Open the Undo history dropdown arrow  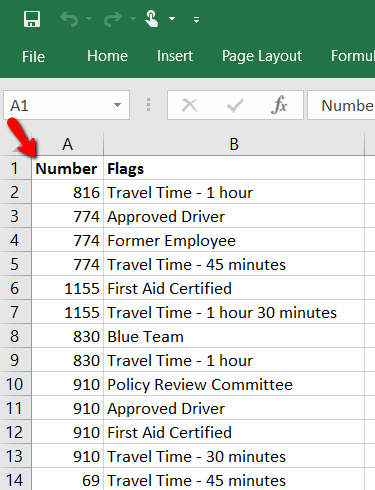(x=89, y=19)
